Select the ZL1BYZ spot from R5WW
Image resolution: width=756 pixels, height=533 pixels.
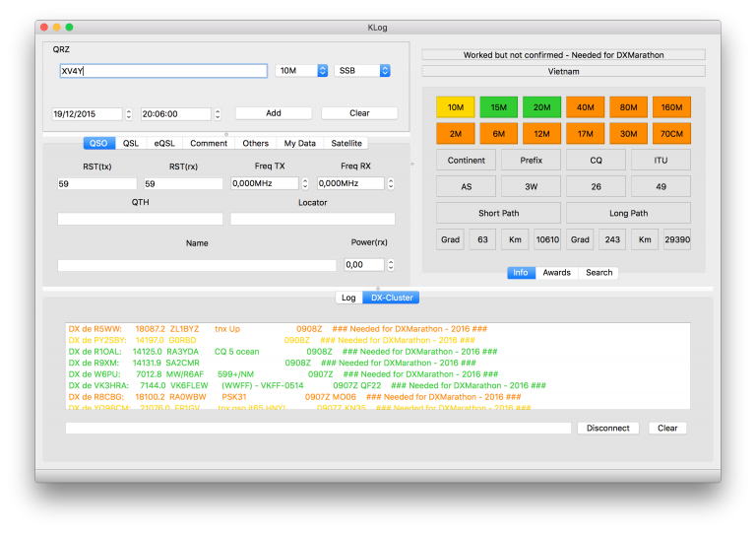[278, 329]
